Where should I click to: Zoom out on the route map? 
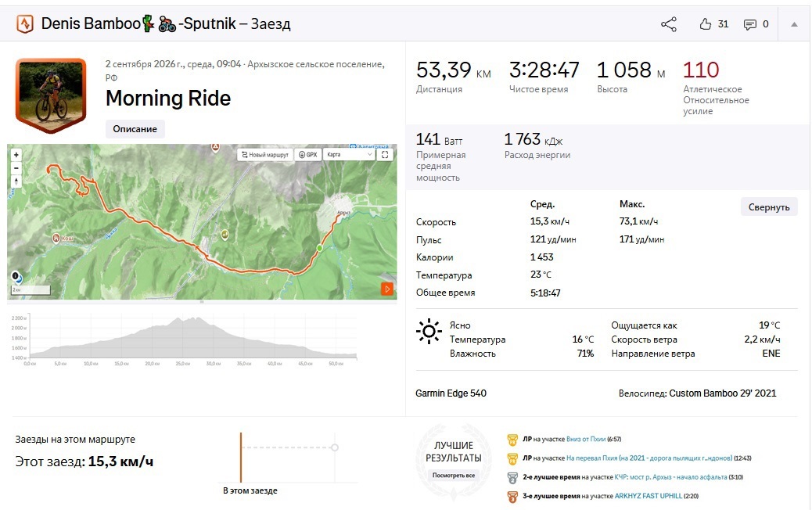(x=16, y=167)
